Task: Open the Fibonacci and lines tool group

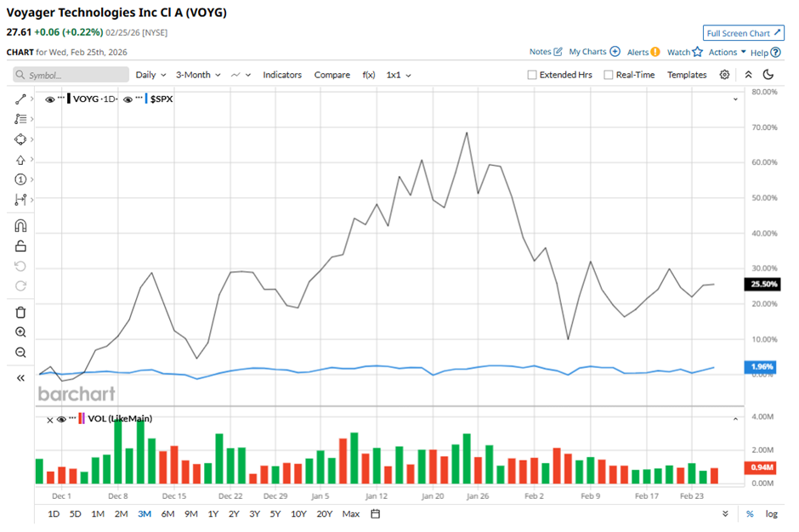Action: point(20,119)
